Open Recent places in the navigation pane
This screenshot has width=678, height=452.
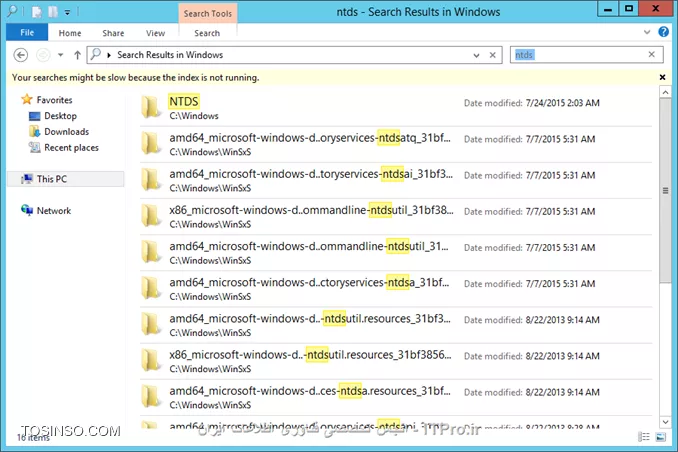71,147
